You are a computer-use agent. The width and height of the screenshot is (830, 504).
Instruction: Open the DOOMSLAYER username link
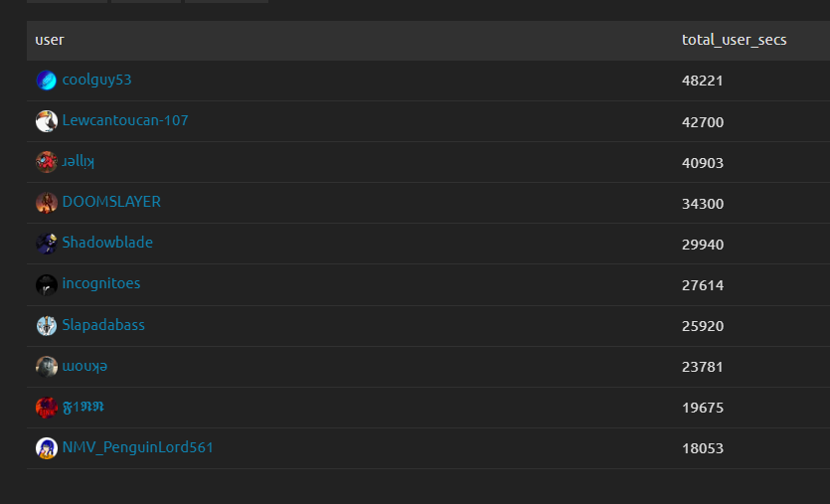(x=111, y=202)
